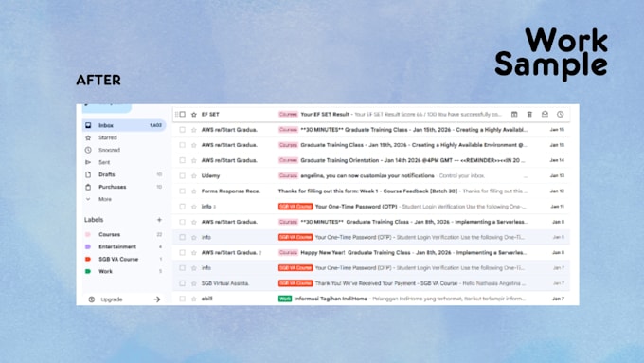Click the Sent arrow icon in sidebar
Screen dimensions: 644x363
(x=88, y=162)
